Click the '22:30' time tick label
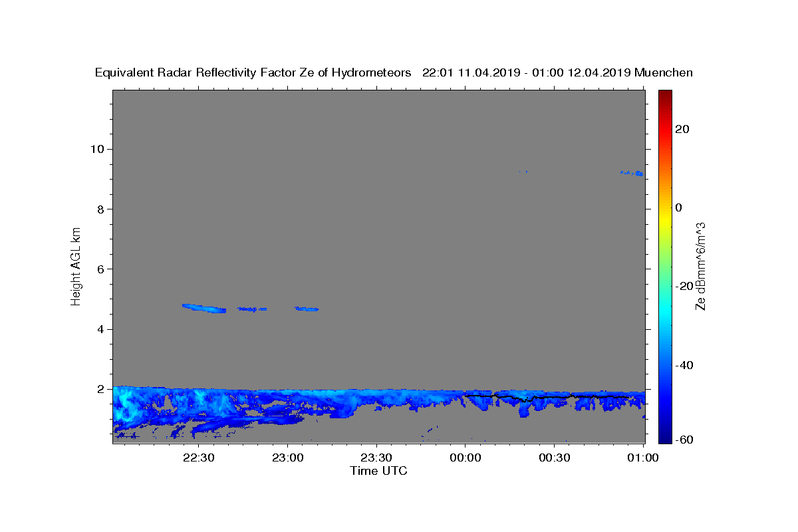Viewport: 798px width, 532px height. 198,458
